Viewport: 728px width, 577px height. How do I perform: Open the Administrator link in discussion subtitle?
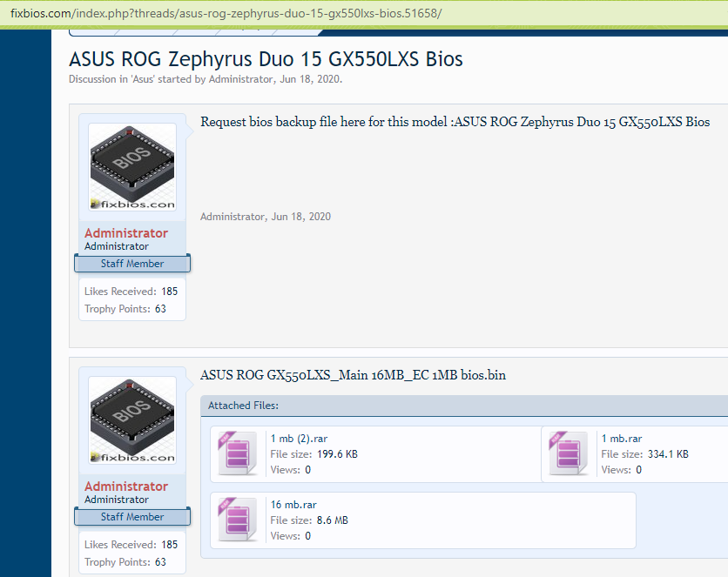coord(240,79)
